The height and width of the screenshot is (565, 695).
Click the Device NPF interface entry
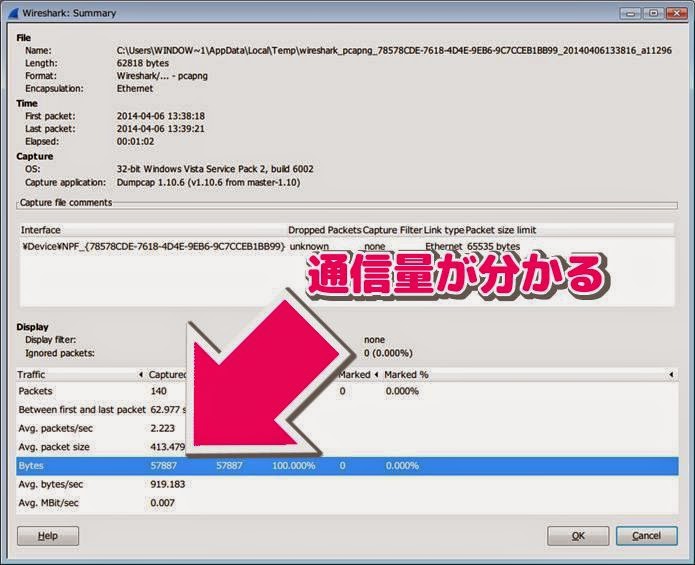coord(153,246)
